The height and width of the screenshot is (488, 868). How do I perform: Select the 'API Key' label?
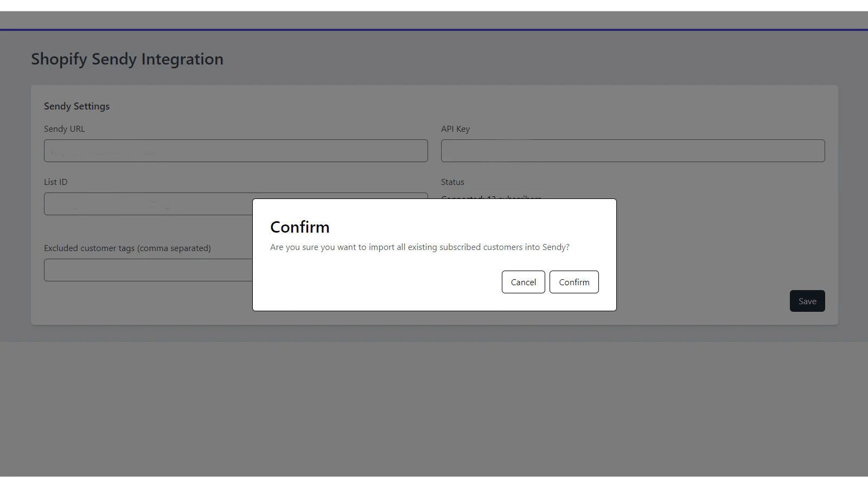coord(455,129)
